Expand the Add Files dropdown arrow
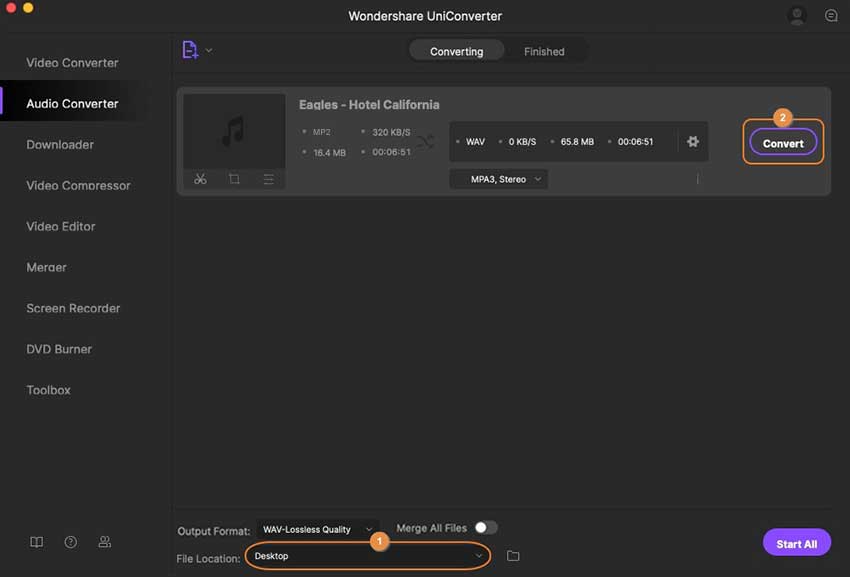850x577 pixels. [x=209, y=50]
